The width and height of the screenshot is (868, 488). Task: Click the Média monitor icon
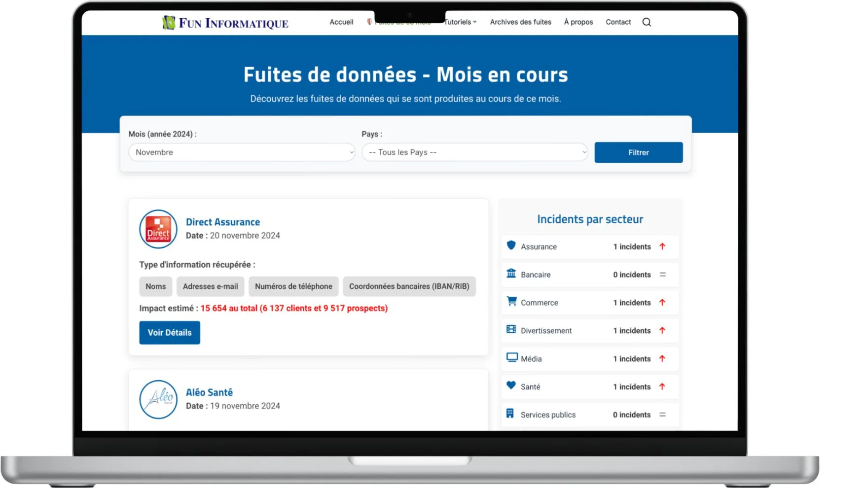coord(512,357)
